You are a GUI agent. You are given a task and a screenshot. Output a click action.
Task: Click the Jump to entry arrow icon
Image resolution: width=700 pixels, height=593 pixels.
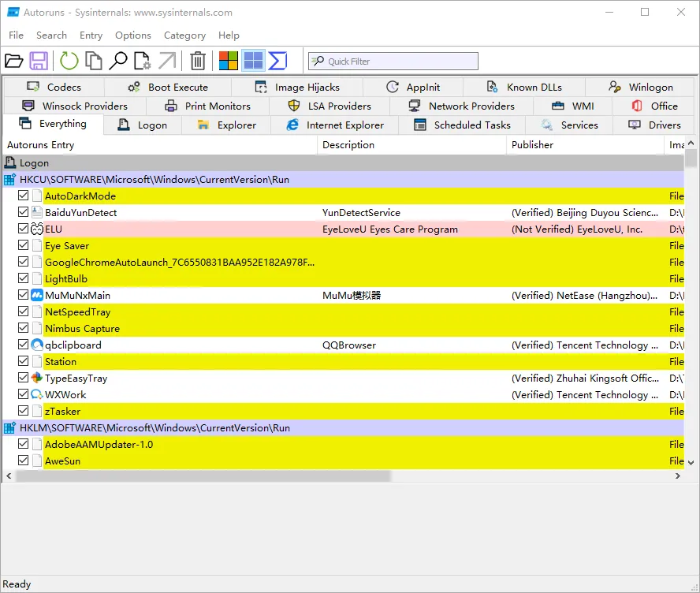(167, 61)
